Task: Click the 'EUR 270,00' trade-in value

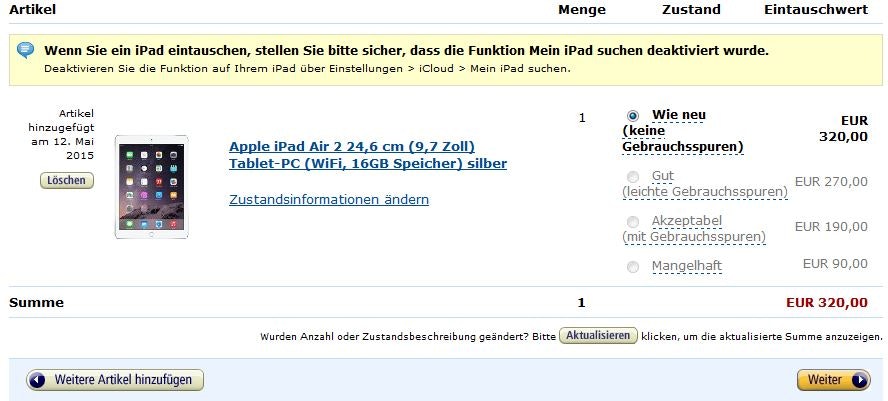Action: [831, 182]
